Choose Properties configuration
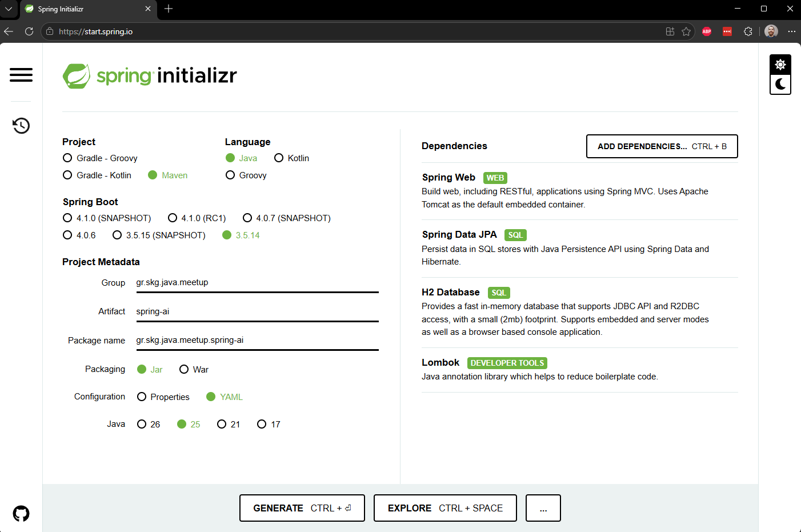801x532 pixels. (163, 397)
